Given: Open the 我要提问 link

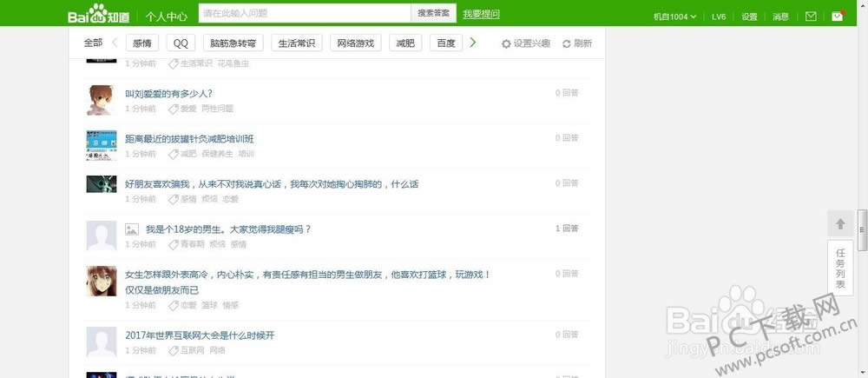Looking at the screenshot, I should click(x=481, y=15).
